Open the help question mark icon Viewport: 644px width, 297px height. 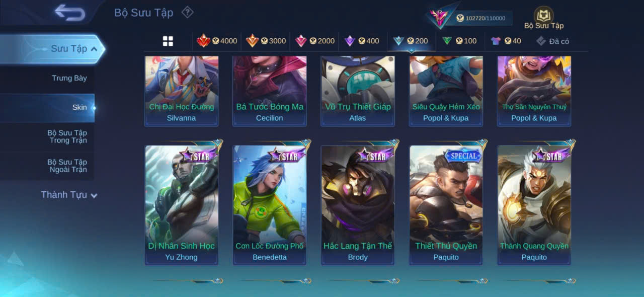187,12
